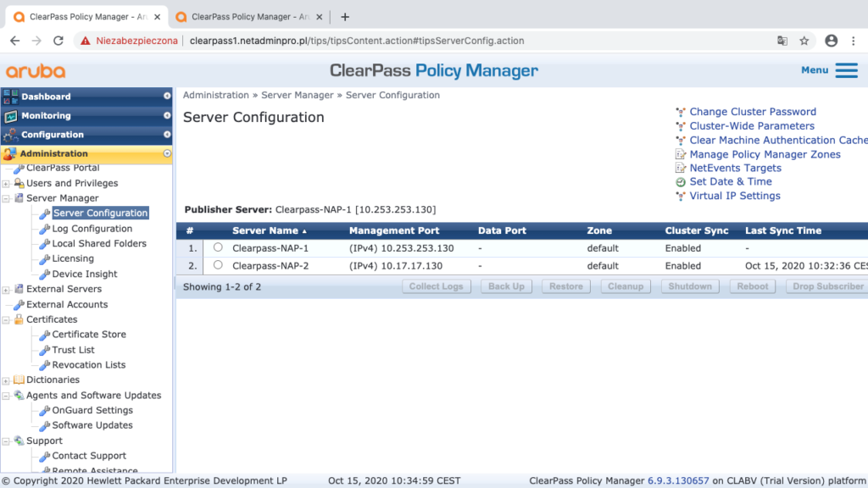Click the Server Manager breadcrumb
The image size is (868, 488).
298,95
